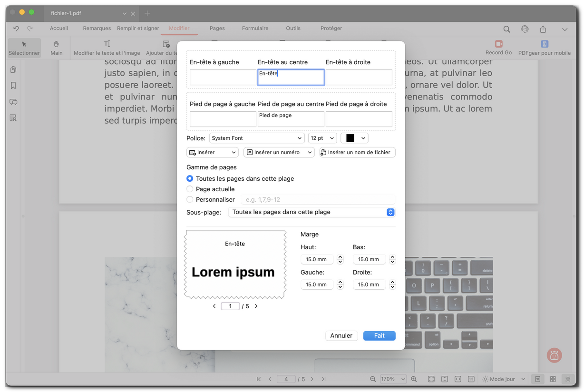
Task: Select 'Toutes les pages dans cette plage'
Action: click(x=190, y=178)
